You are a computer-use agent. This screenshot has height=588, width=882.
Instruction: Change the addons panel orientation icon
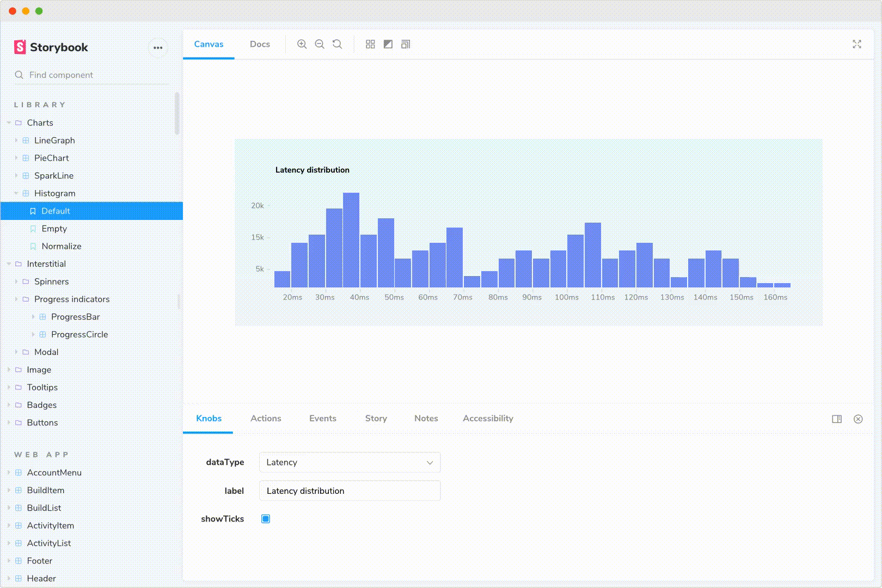837,419
